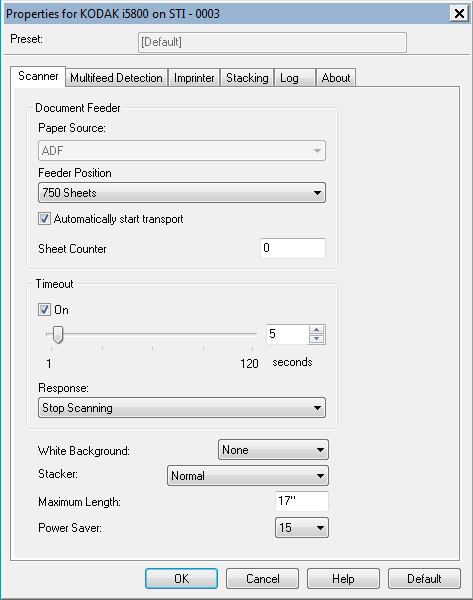Show the About tab
This screenshot has height=600, width=473.
tap(336, 78)
